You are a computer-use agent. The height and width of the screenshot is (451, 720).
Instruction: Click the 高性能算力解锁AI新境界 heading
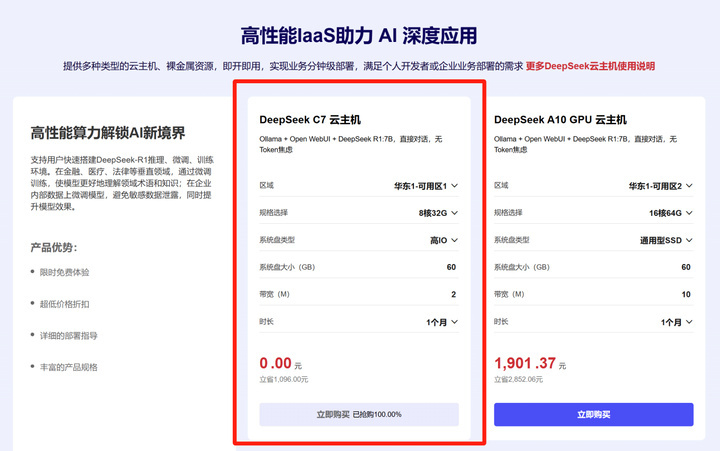tap(108, 133)
